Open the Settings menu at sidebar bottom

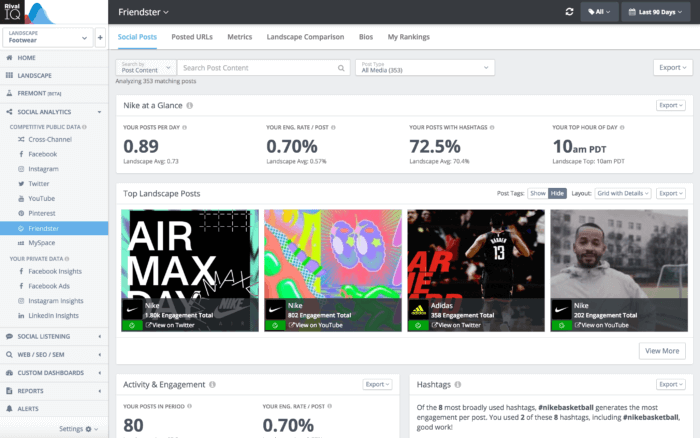tap(78, 429)
